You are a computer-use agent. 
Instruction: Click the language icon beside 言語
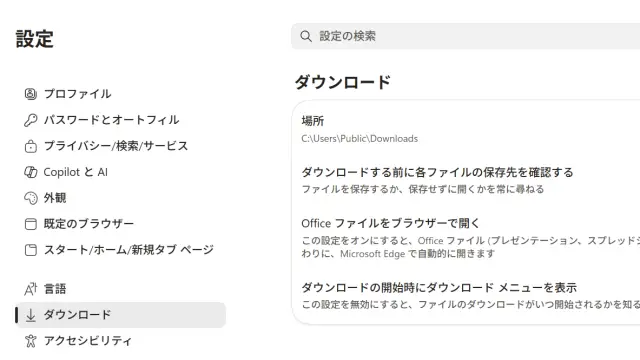coord(31,289)
